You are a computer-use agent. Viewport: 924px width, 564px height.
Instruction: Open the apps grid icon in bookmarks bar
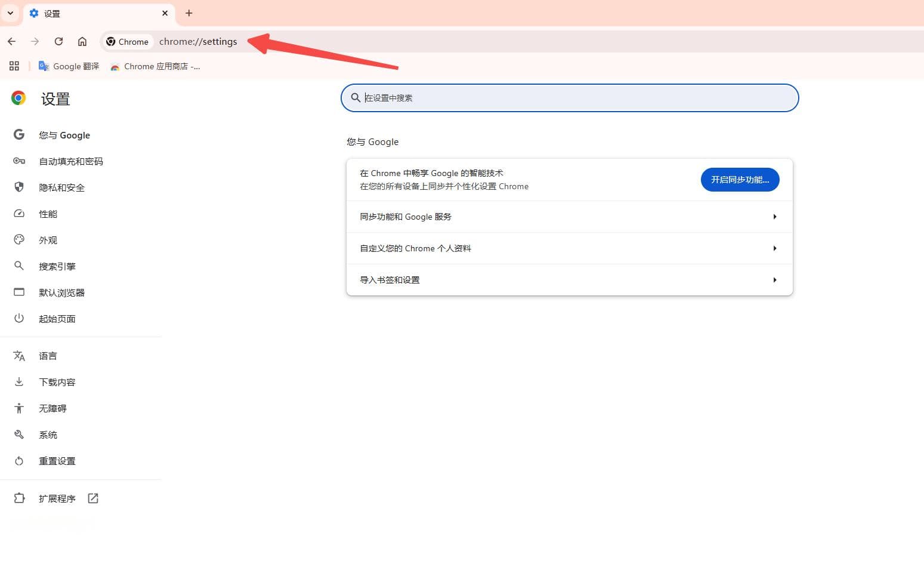[14, 66]
